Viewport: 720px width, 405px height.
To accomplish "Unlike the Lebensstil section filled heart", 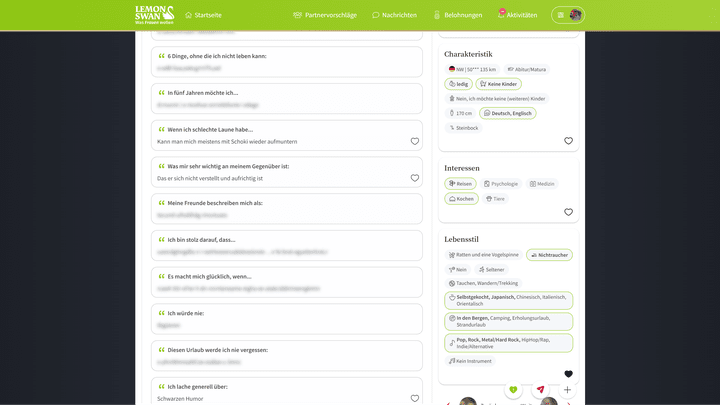I will point(568,374).
